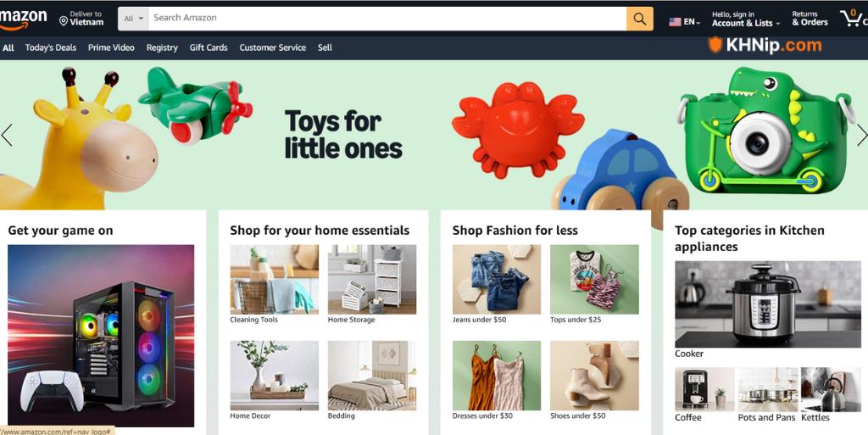Open Today's Deals in navigation bar
The height and width of the screenshot is (435, 868).
click(50, 47)
